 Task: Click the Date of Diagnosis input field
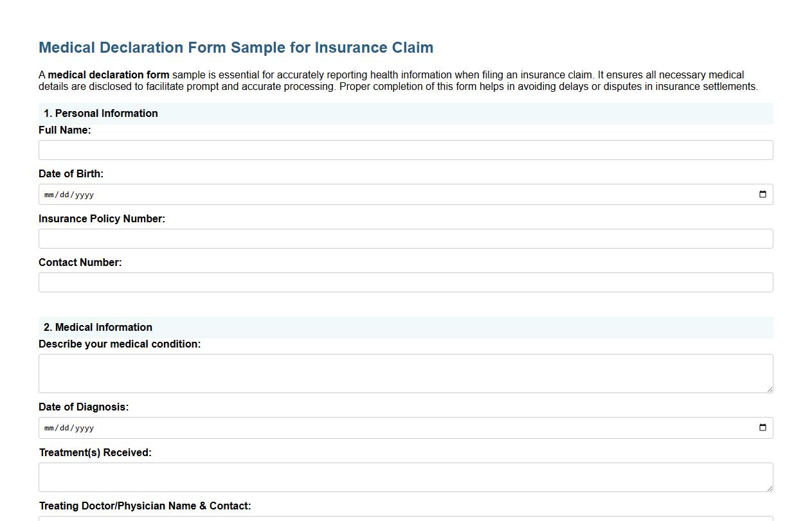tap(386, 427)
